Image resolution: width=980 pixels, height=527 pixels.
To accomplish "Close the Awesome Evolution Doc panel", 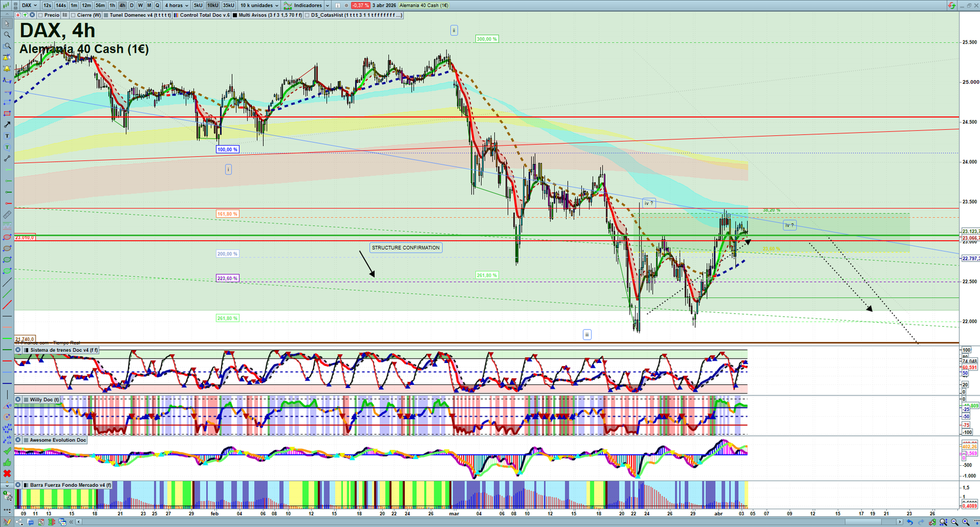I will point(18,440).
